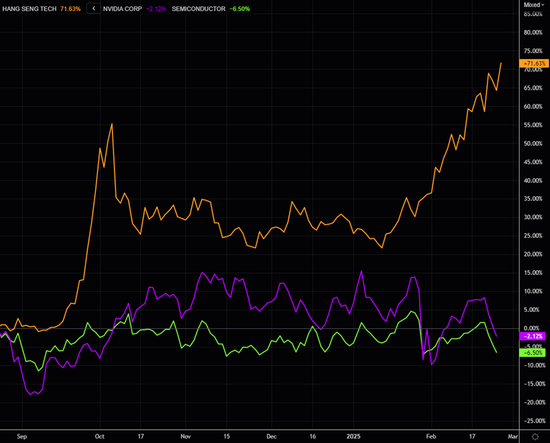
Task: Click the 2025 time axis label
Action: tap(353, 436)
